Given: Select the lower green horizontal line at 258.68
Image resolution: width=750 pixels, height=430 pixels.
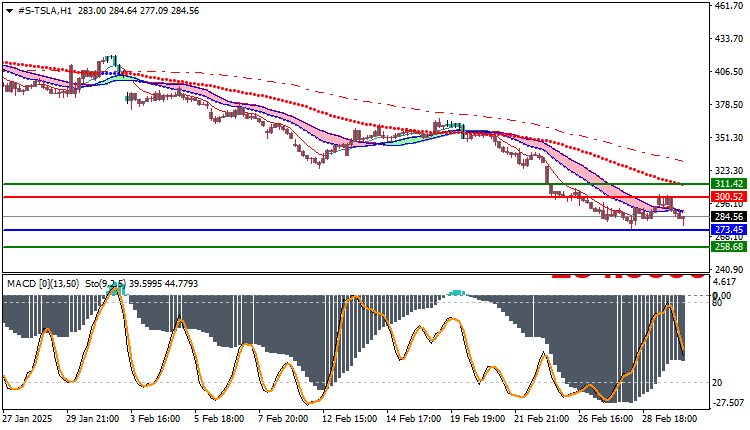Looking at the screenshot, I should (356, 247).
